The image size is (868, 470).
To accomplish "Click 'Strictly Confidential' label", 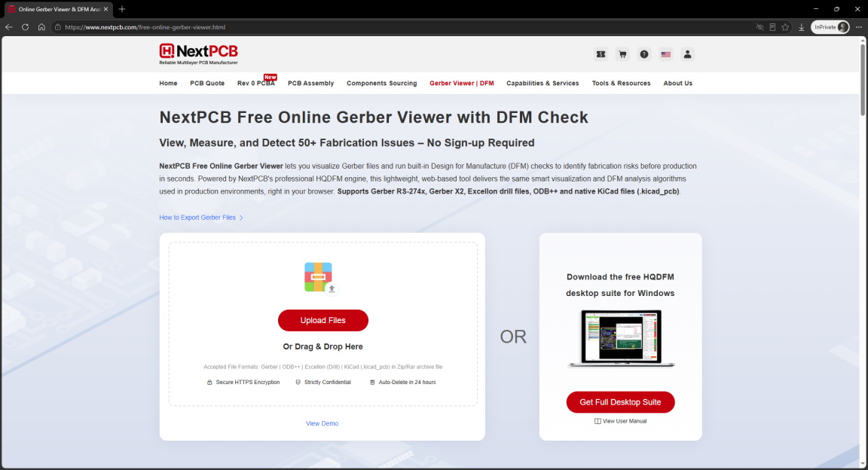I will point(322,382).
